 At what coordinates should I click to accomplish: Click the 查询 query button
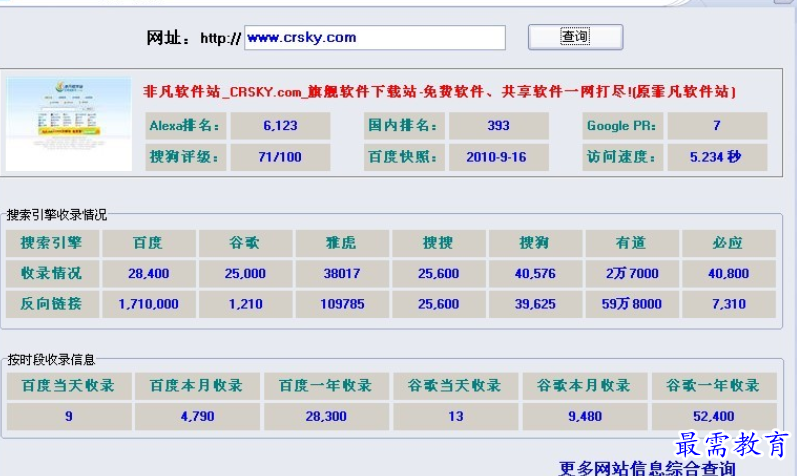coord(575,37)
